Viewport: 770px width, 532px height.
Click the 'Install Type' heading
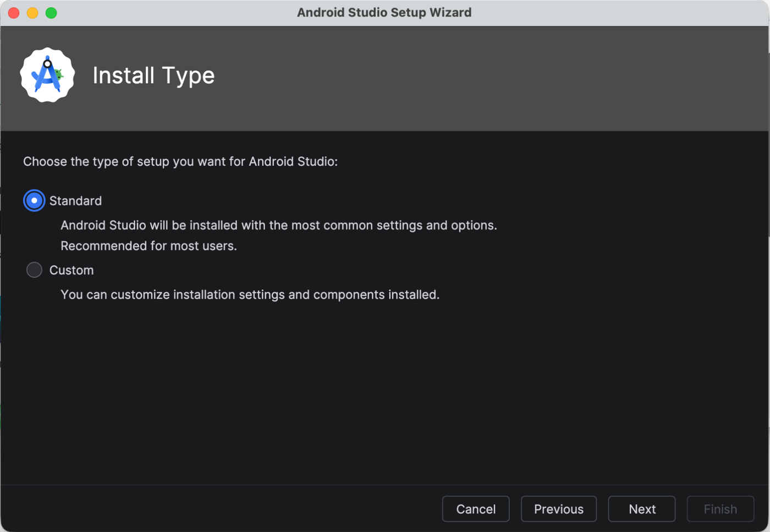pyautogui.click(x=153, y=75)
